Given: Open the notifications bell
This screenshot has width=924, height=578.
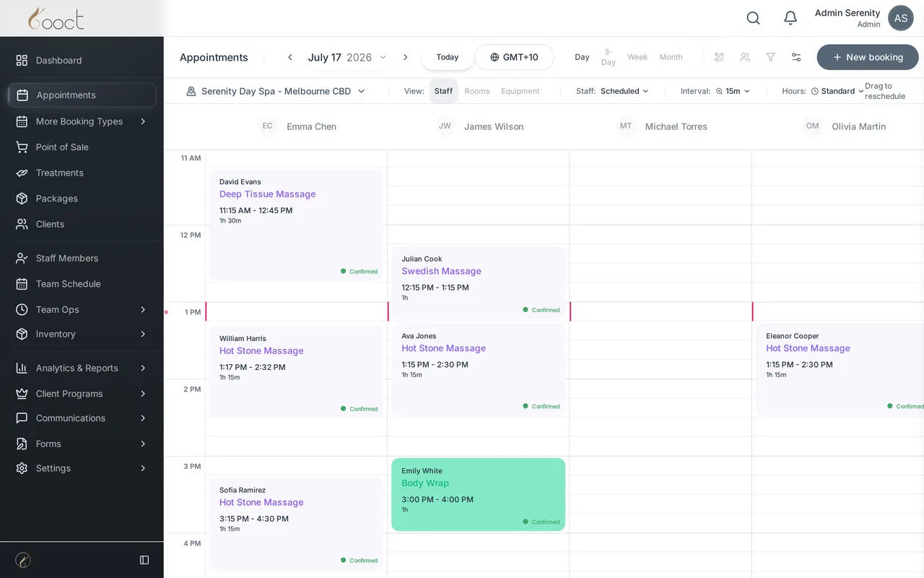Looking at the screenshot, I should click(790, 18).
